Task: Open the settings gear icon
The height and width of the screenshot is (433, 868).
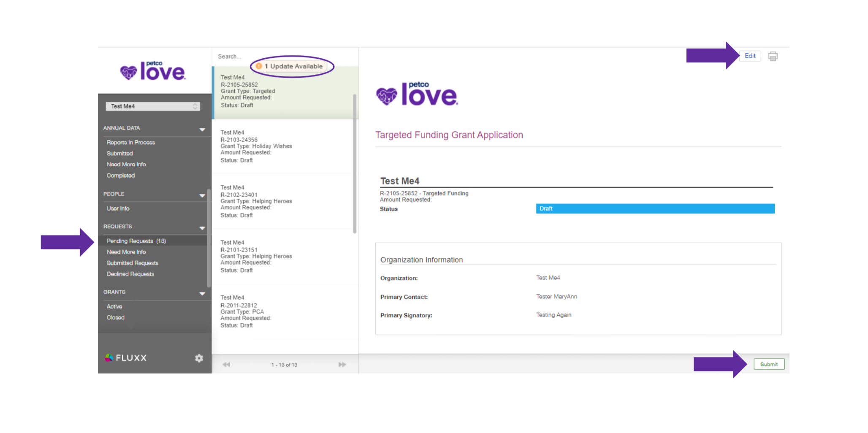Action: point(199,358)
